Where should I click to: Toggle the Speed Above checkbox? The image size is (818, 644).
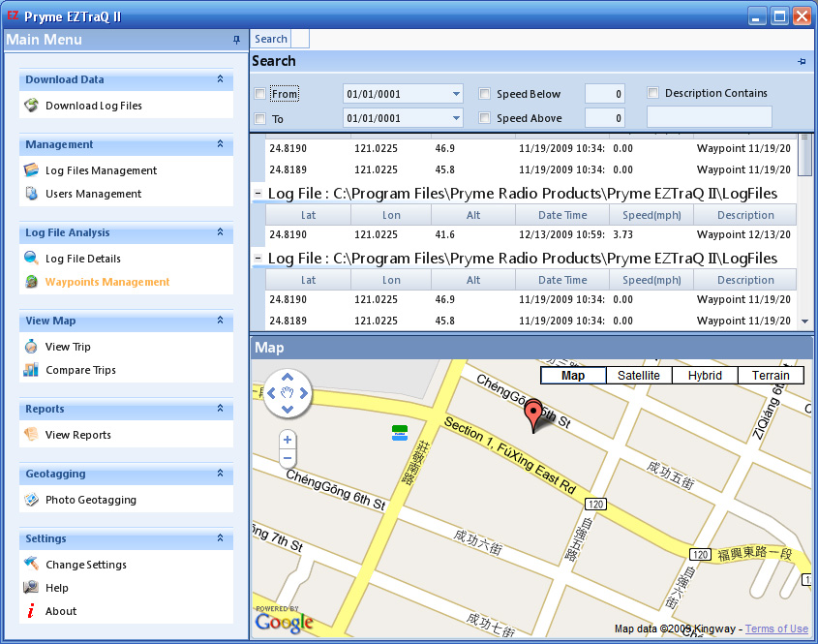pos(485,118)
